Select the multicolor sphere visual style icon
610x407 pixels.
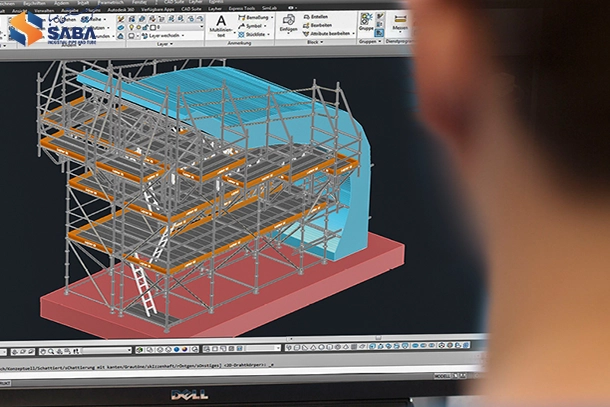pyautogui.click(x=184, y=349)
